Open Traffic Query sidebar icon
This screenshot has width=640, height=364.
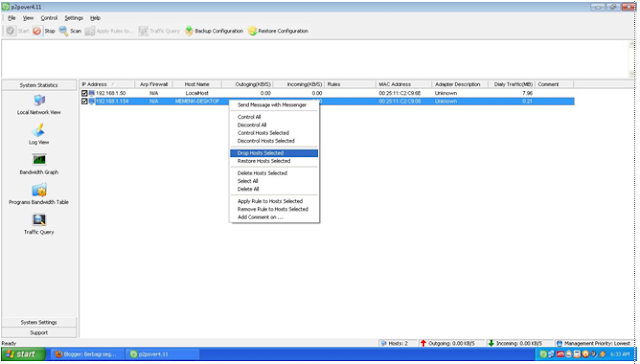tap(39, 220)
